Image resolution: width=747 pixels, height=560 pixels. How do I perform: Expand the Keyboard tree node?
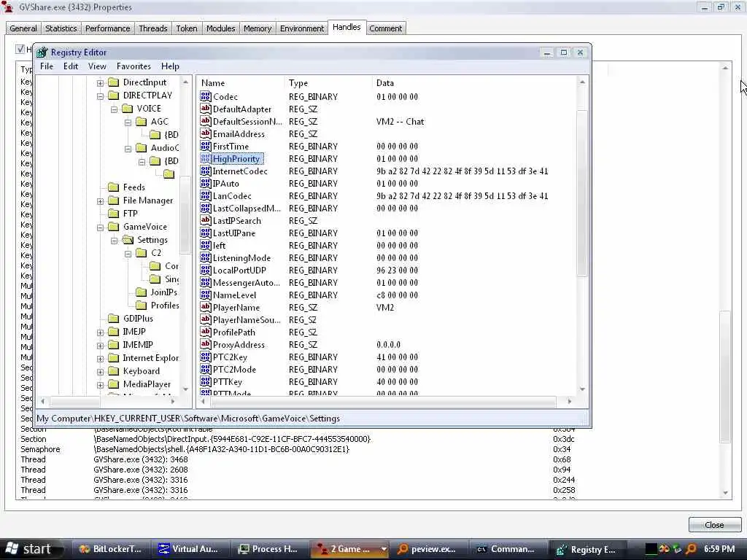tap(100, 371)
